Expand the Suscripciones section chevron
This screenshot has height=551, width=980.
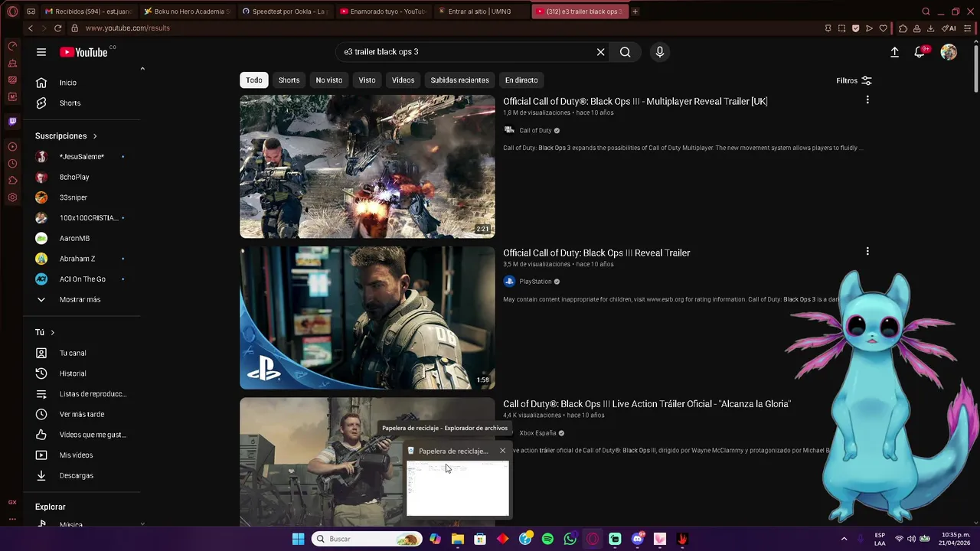pyautogui.click(x=95, y=136)
